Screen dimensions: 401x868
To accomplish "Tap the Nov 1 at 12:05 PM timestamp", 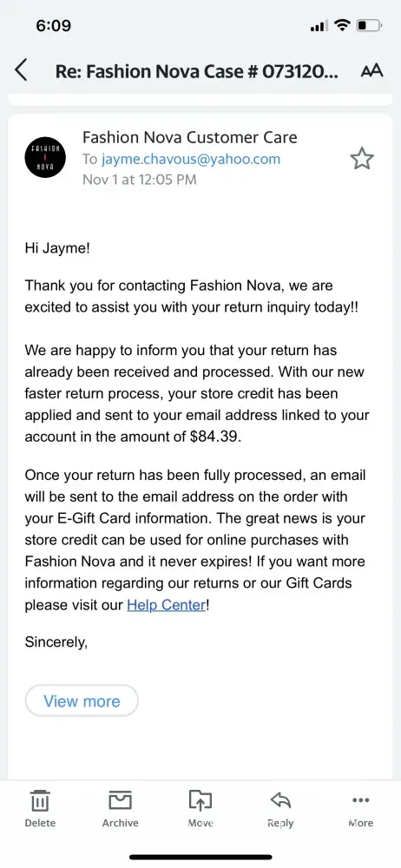I will (x=140, y=180).
